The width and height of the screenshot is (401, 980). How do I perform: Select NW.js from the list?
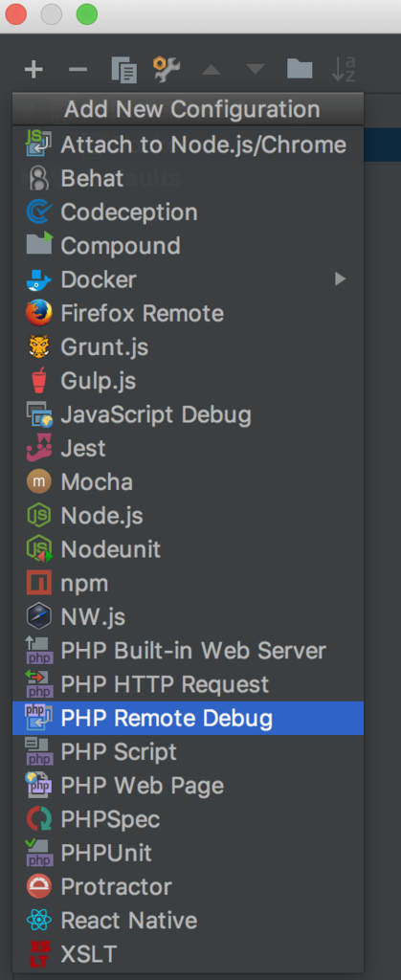tap(188, 617)
